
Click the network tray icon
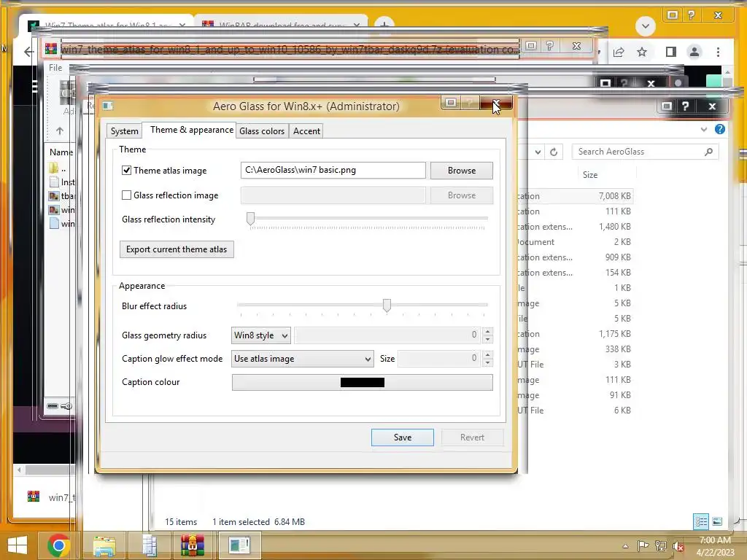coord(661,545)
